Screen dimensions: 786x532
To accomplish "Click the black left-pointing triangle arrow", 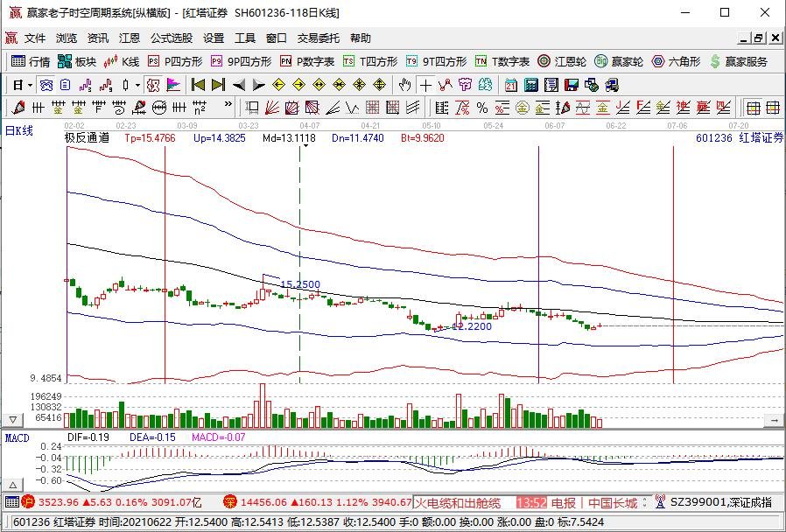I will pyautogui.click(x=239, y=85).
